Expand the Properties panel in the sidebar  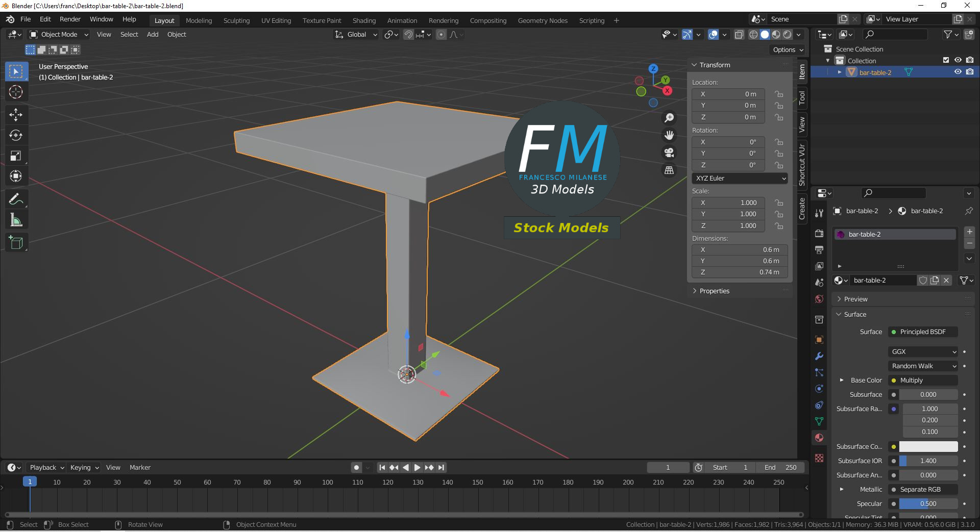714,291
